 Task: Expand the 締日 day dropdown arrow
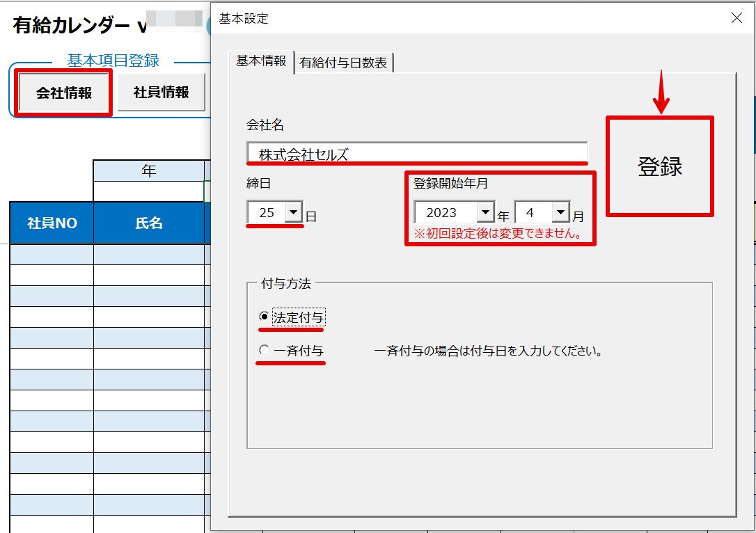(293, 212)
